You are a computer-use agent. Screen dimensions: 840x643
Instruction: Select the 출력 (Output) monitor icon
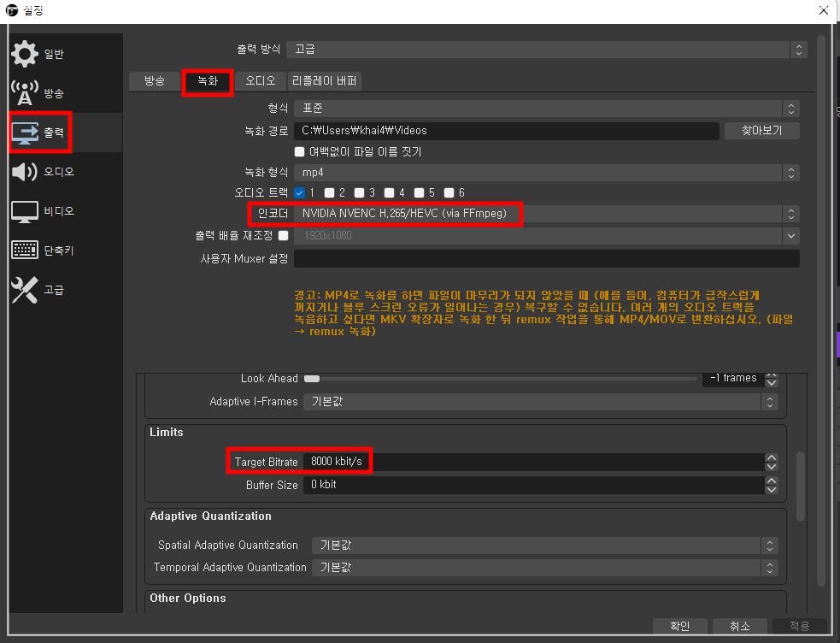click(x=25, y=133)
